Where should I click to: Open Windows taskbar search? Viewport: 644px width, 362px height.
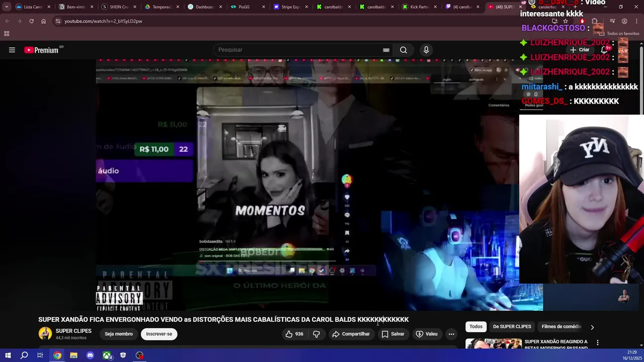pyautogui.click(x=24, y=355)
